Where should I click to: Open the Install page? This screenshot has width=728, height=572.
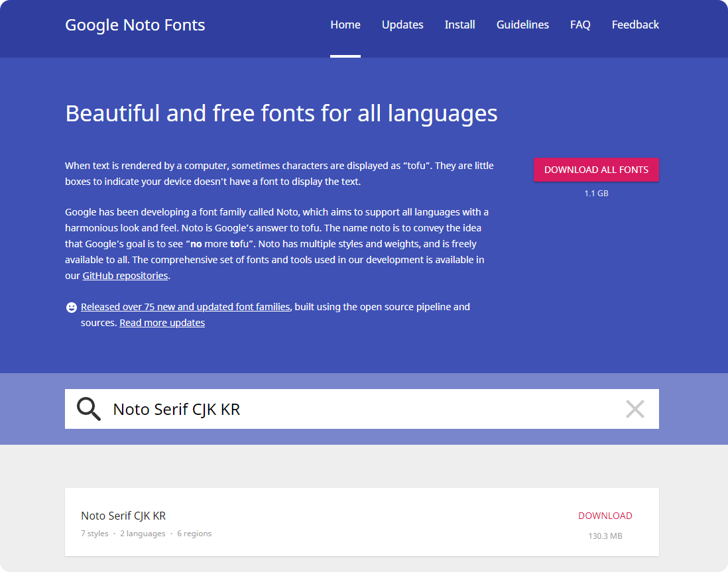tap(459, 25)
